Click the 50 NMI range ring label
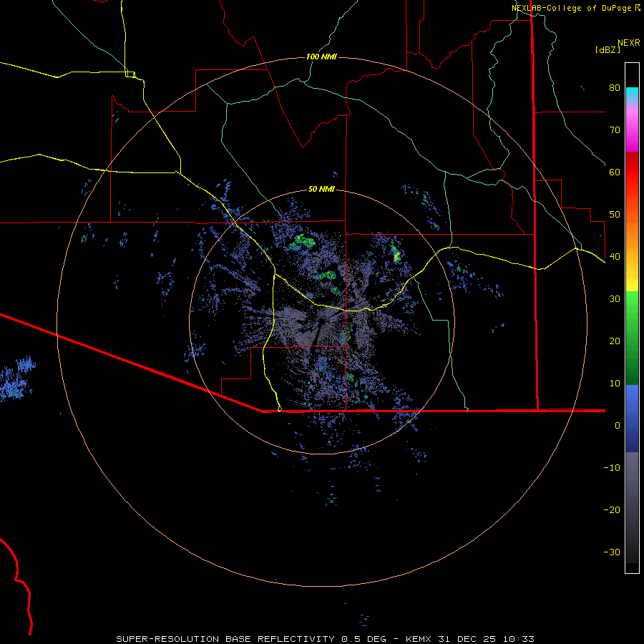The image size is (644, 644). click(321, 189)
